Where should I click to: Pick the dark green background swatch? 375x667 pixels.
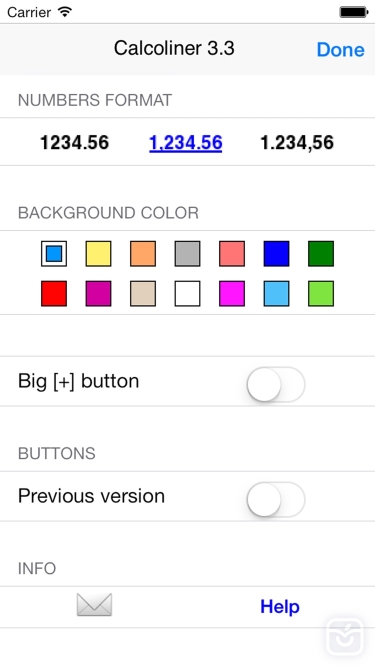point(321,254)
